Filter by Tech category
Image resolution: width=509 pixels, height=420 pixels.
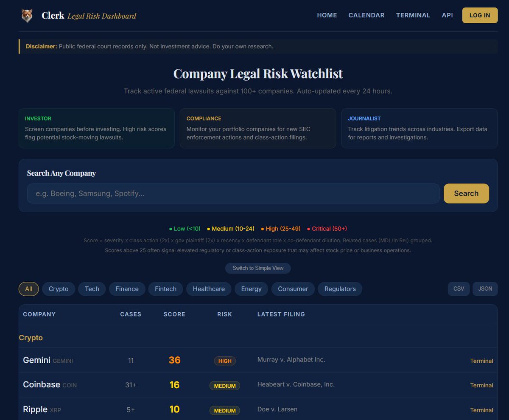(92, 289)
